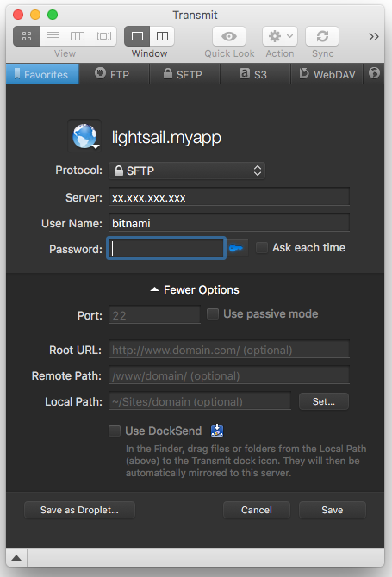Select dual-pane window layout
This screenshot has width=392, height=577.
coord(162,36)
